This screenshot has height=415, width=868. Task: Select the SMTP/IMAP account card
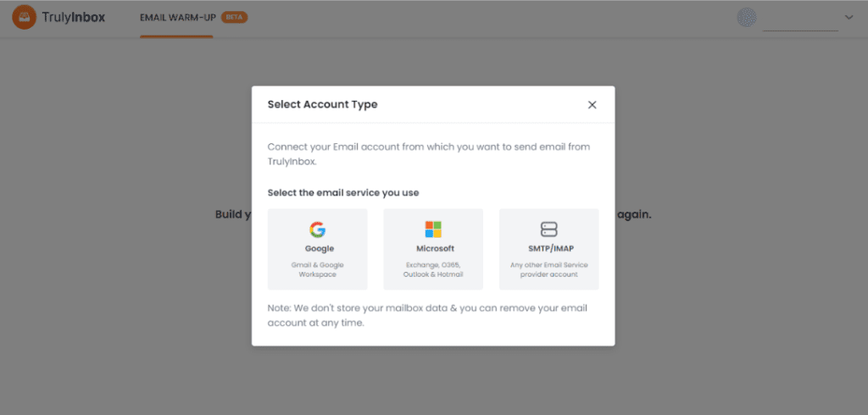(548, 249)
